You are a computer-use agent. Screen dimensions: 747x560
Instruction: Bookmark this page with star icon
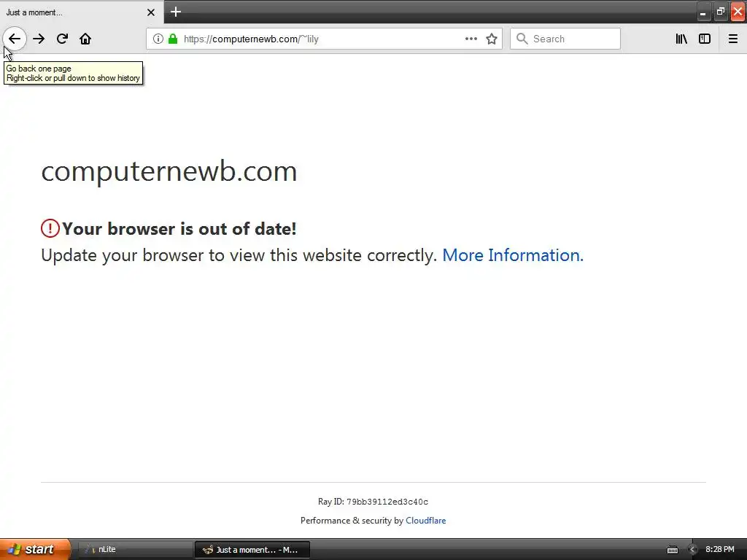pyautogui.click(x=492, y=39)
